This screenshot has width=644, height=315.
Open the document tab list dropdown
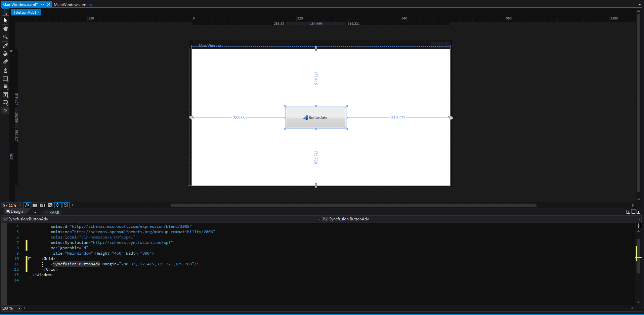pyautogui.click(x=640, y=5)
